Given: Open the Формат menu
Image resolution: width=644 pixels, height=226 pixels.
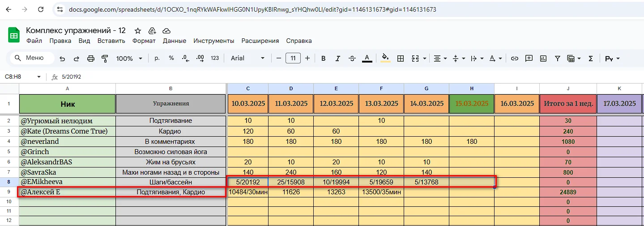Looking at the screenshot, I should point(144,41).
